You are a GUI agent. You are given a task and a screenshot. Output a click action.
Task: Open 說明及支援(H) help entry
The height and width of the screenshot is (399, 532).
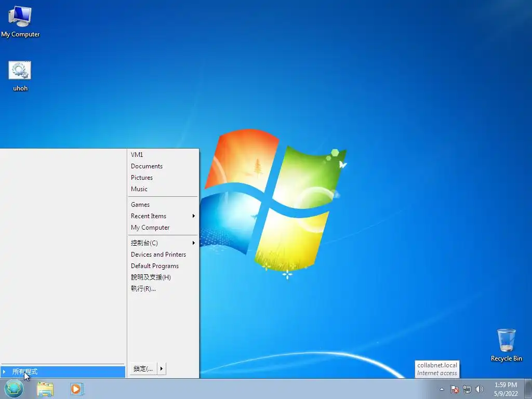pos(163,277)
